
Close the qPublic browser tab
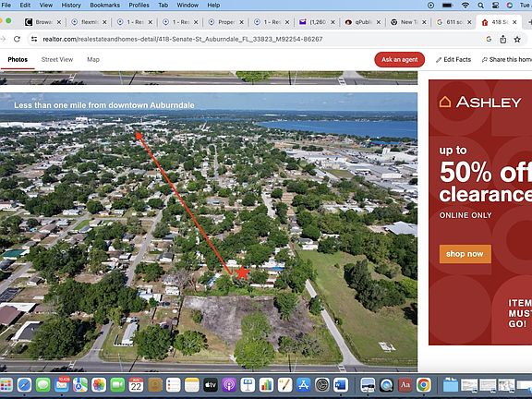(379, 22)
